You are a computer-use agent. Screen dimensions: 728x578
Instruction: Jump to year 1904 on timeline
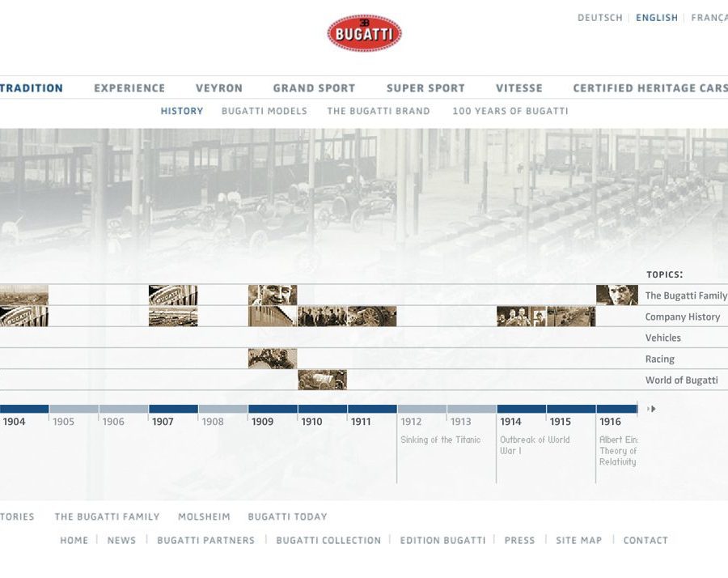14,422
